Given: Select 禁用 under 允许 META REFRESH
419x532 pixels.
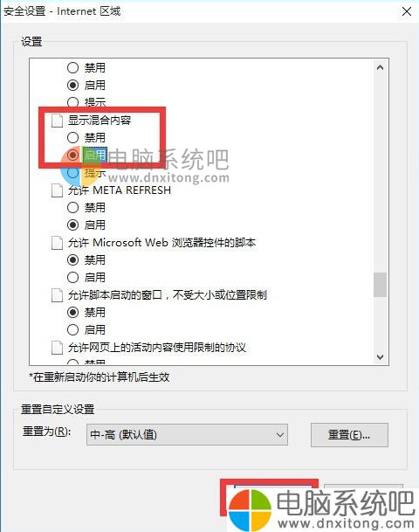Looking at the screenshot, I should tap(72, 207).
